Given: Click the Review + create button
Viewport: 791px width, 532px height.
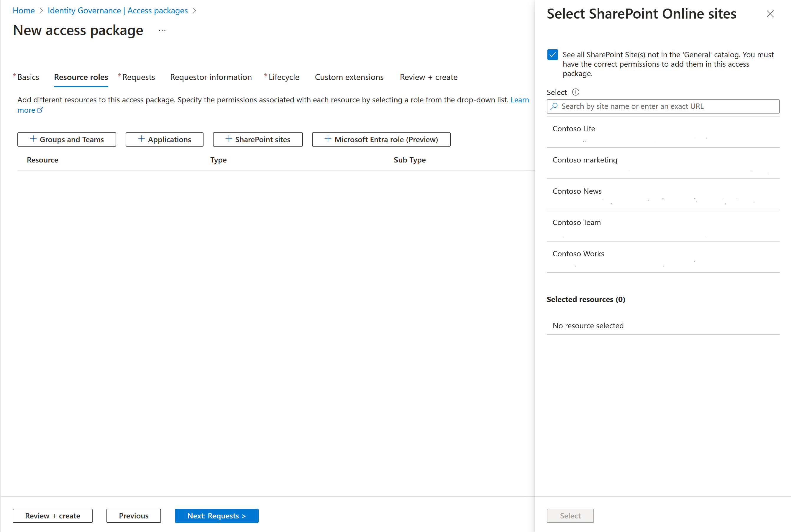Looking at the screenshot, I should 53,515.
